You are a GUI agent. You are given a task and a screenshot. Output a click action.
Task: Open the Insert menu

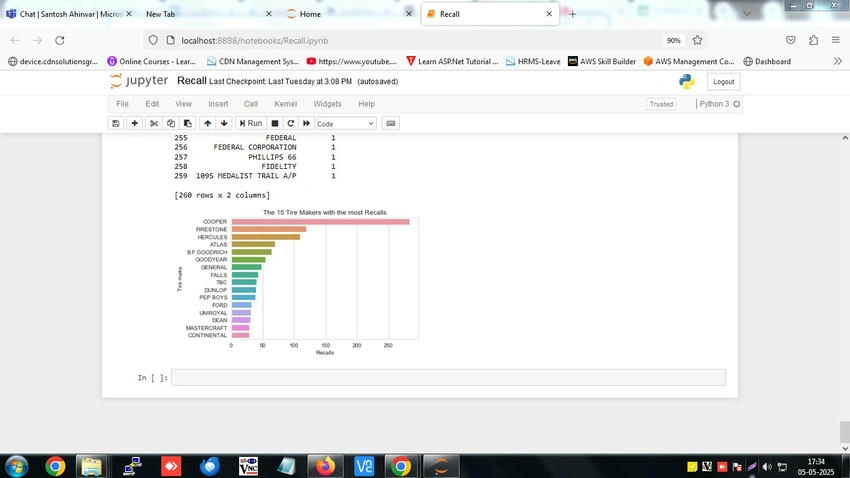pyautogui.click(x=218, y=104)
